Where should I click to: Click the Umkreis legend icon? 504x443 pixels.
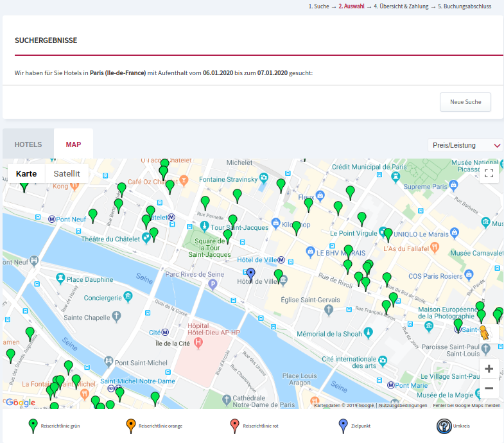[444, 426]
